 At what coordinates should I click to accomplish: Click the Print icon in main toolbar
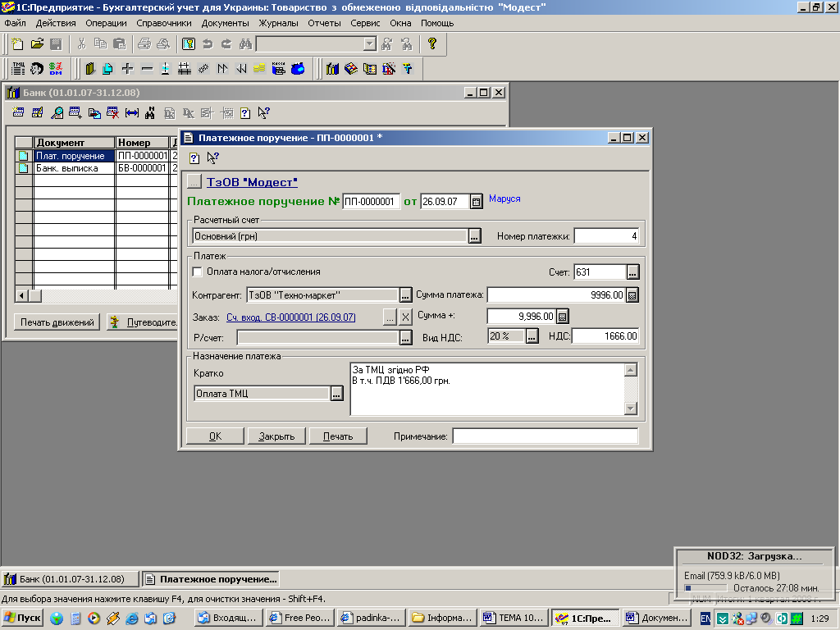tap(144, 44)
